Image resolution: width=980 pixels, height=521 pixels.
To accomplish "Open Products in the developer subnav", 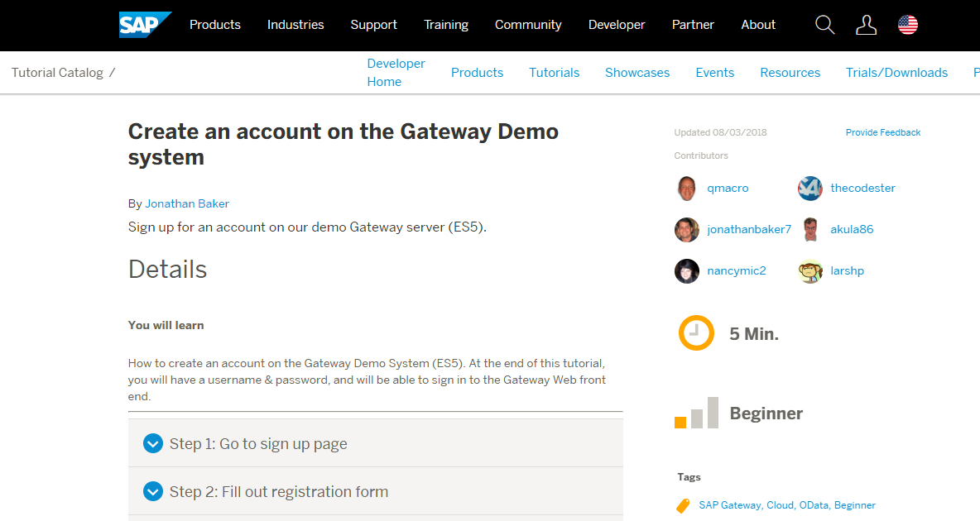I will click(477, 73).
